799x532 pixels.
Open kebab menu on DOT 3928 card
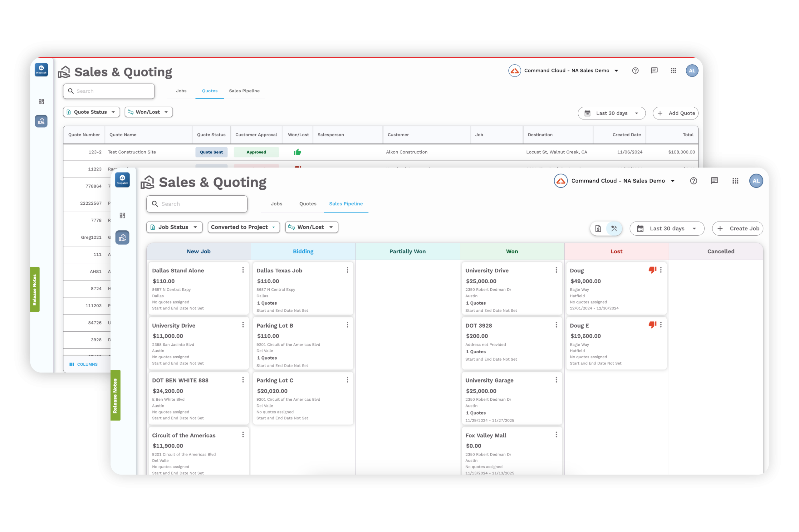[x=556, y=325]
